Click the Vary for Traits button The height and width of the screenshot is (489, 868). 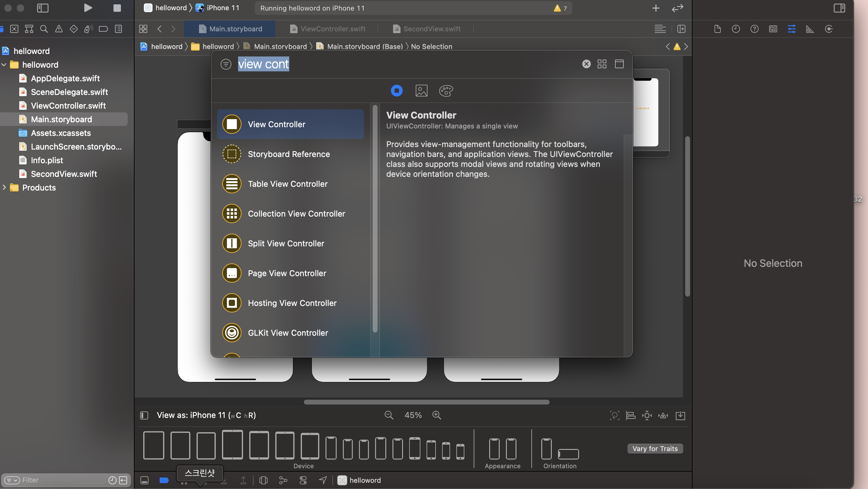655,449
